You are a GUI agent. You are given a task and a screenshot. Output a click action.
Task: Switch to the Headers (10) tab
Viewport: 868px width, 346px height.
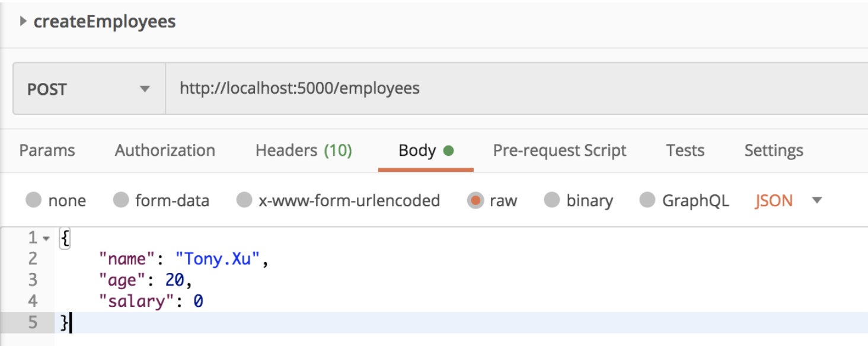[x=304, y=150]
